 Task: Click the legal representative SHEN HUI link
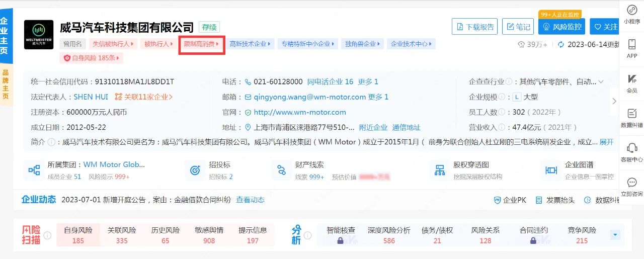pyautogui.click(x=91, y=97)
